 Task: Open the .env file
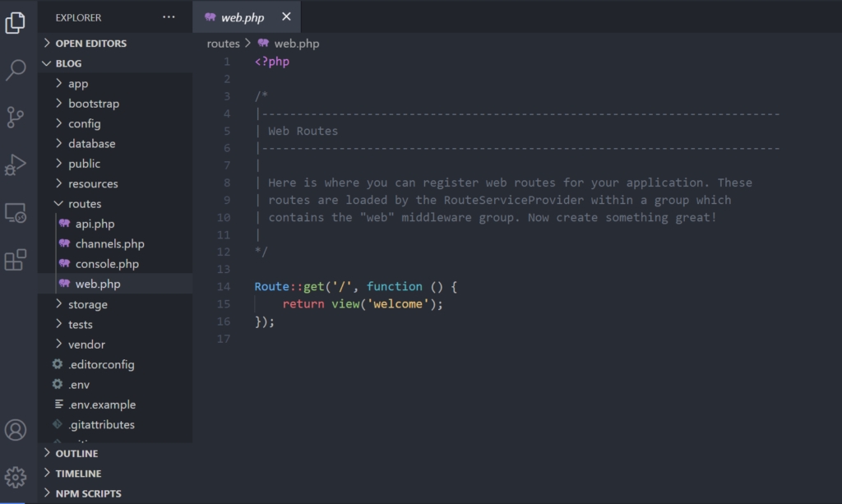79,385
